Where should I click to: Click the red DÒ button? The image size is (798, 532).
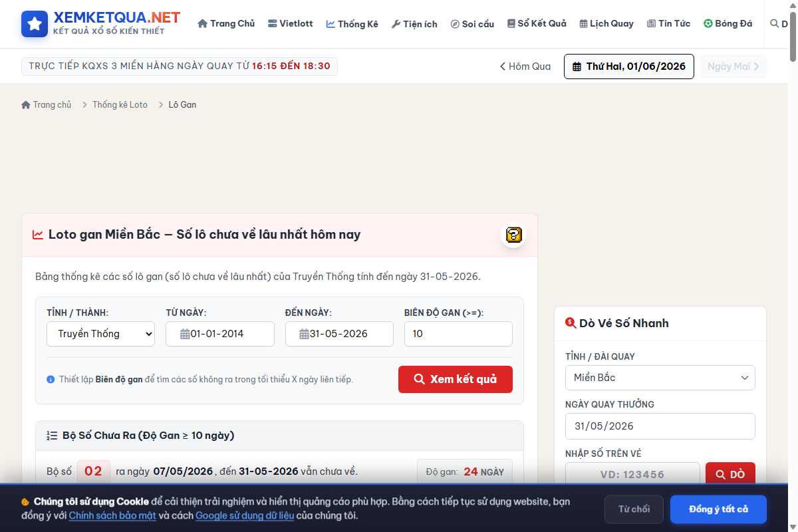tap(730, 474)
